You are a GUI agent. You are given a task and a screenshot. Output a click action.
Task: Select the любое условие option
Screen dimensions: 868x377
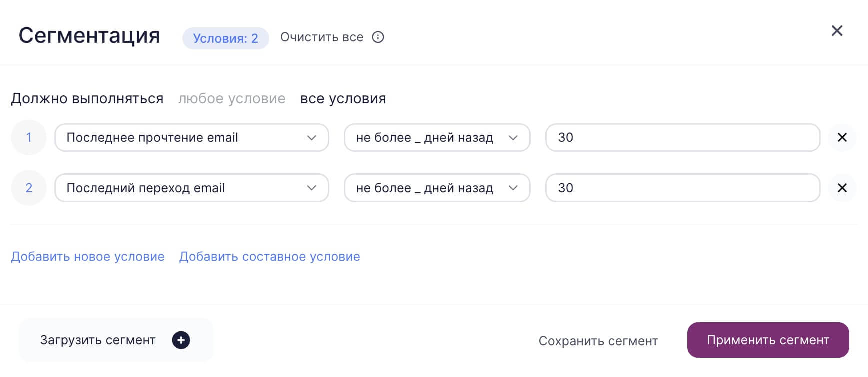(x=232, y=98)
